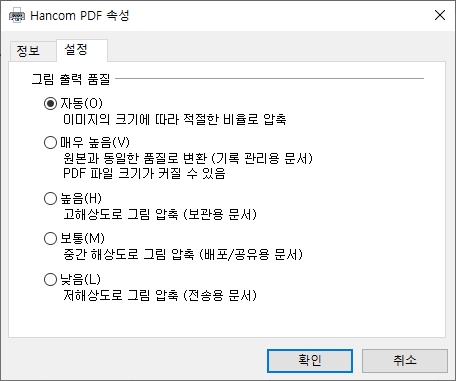Switch to the 정보 tab
This screenshot has width=456, height=381.
click(x=28, y=51)
